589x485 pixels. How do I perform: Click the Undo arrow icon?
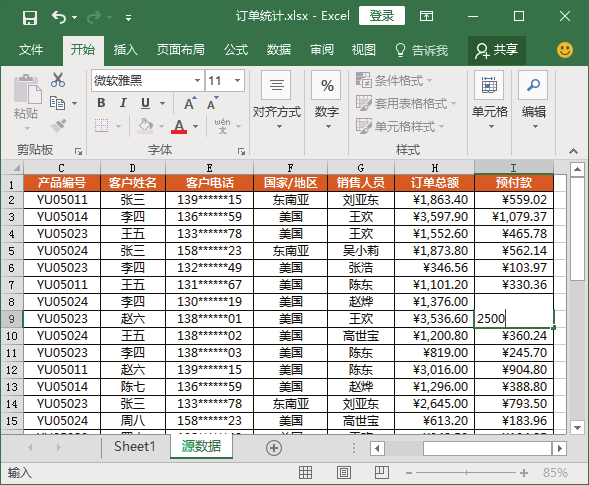pyautogui.click(x=59, y=17)
